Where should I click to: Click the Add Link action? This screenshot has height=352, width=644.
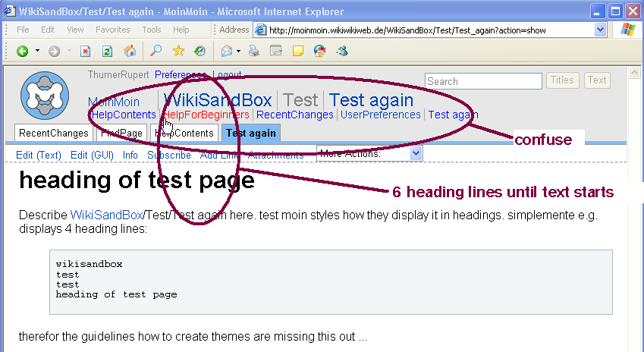click(x=219, y=156)
